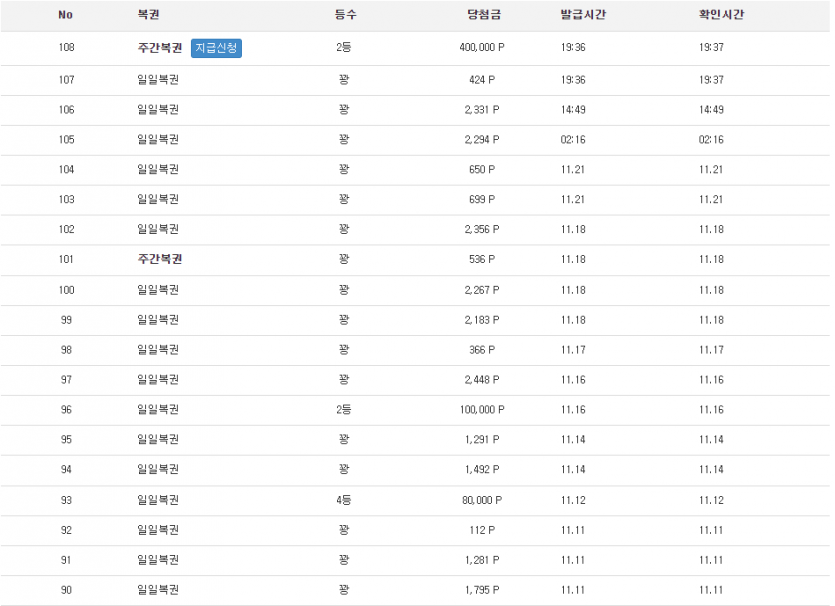The image size is (835, 606).
Task: Click the 발급시간 column header
Action: 582,13
